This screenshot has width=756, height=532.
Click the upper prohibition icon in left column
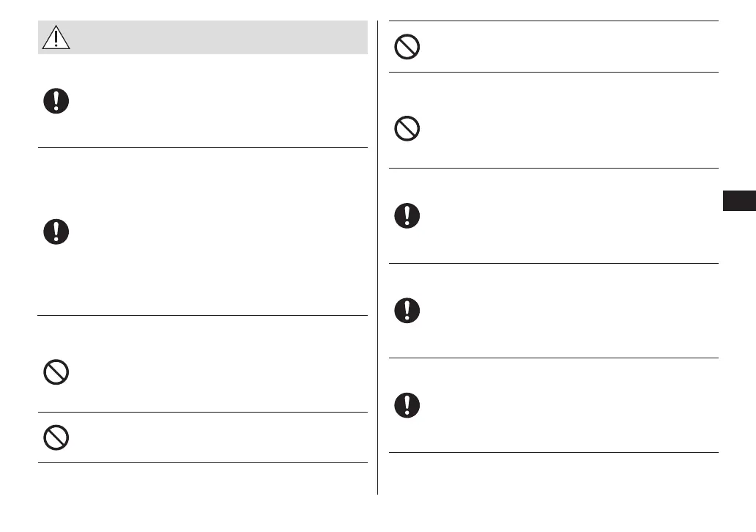[56, 374]
